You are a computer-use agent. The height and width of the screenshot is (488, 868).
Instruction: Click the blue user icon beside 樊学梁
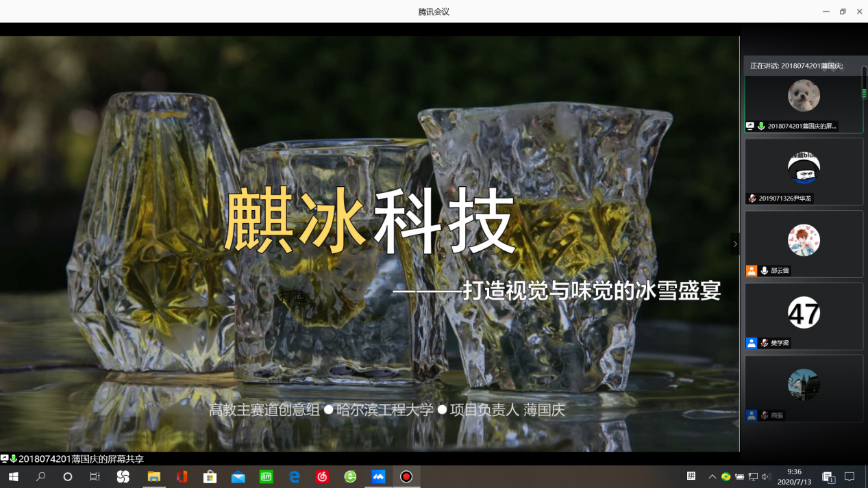pos(752,343)
